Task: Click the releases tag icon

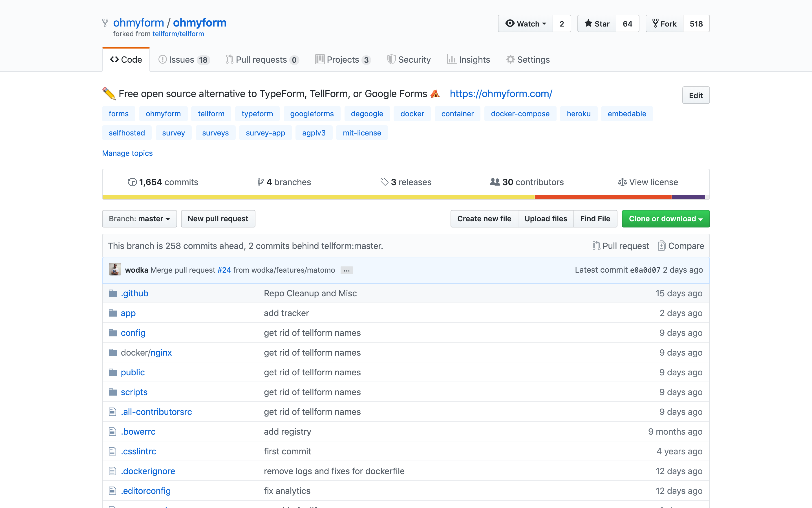Action: point(384,182)
